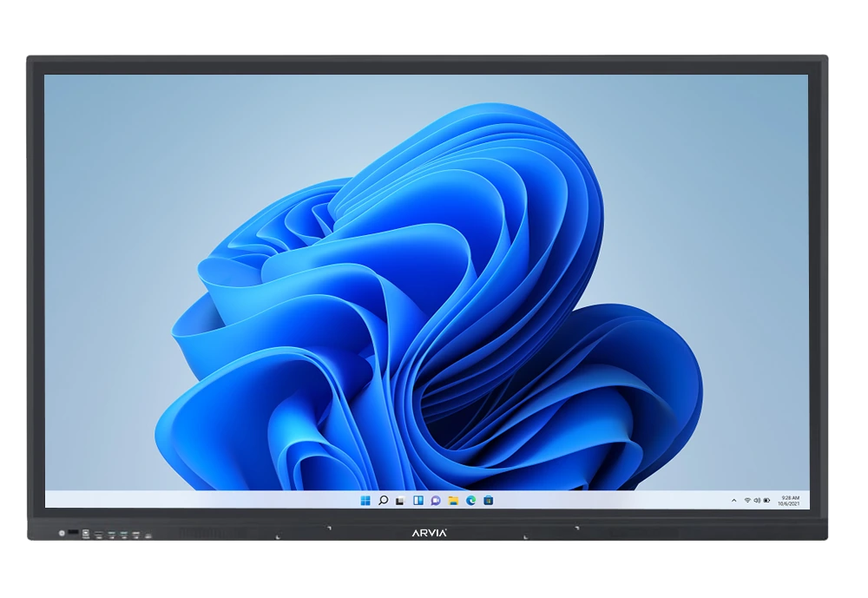Open Task View on the taskbar
The image size is (868, 598).
(399, 501)
